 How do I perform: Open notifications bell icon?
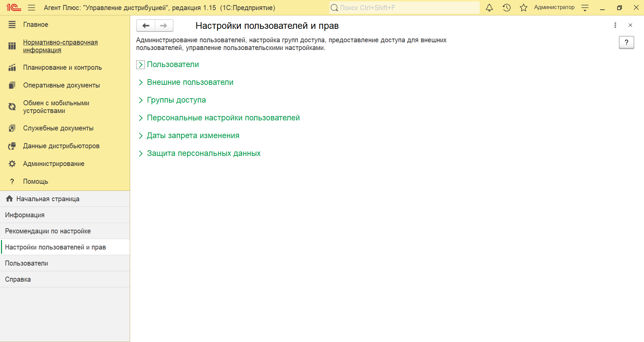(489, 8)
